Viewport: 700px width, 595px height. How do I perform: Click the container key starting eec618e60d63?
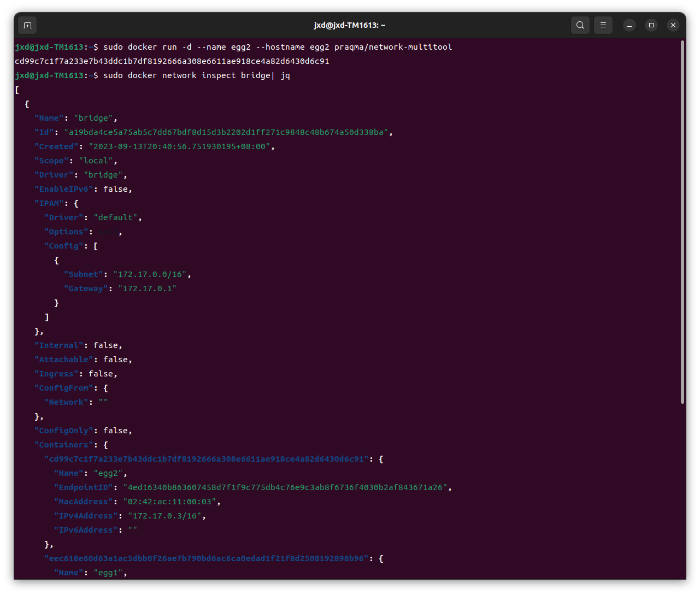[x=207, y=558]
